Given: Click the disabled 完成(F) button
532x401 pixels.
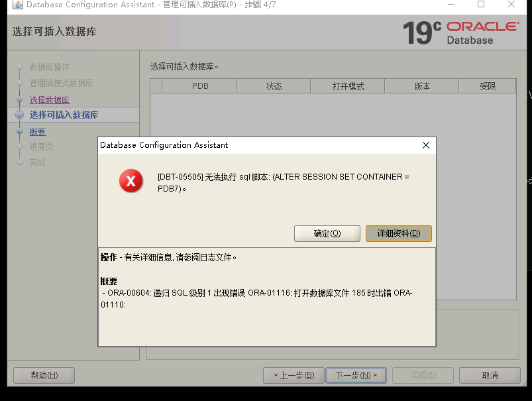Looking at the screenshot, I should point(423,375).
